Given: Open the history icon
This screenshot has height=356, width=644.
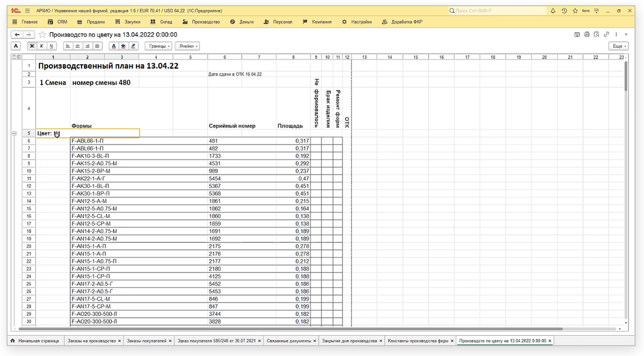Looking at the screenshot, I should (x=564, y=11).
